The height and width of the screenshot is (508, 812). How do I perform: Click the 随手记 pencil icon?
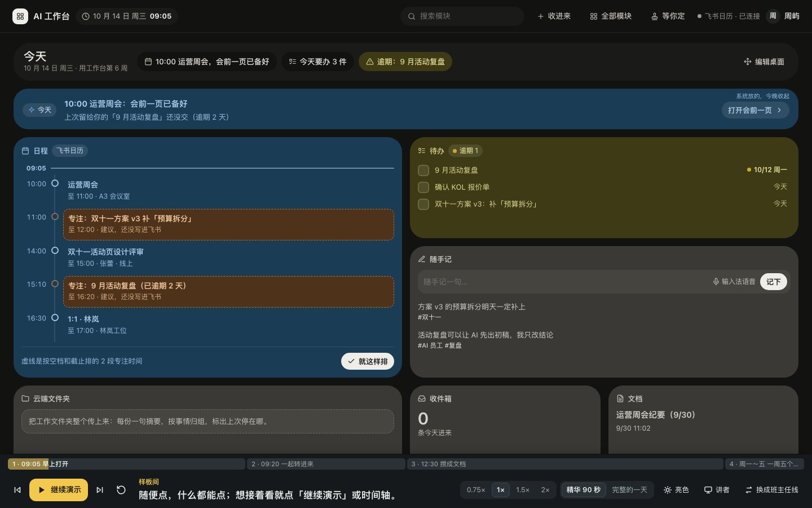422,259
